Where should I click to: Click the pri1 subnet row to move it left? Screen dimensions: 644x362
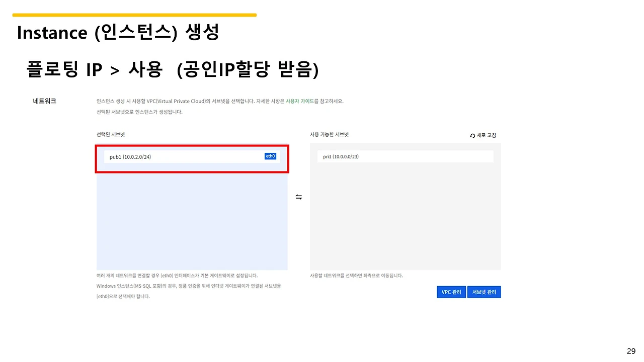tap(405, 156)
